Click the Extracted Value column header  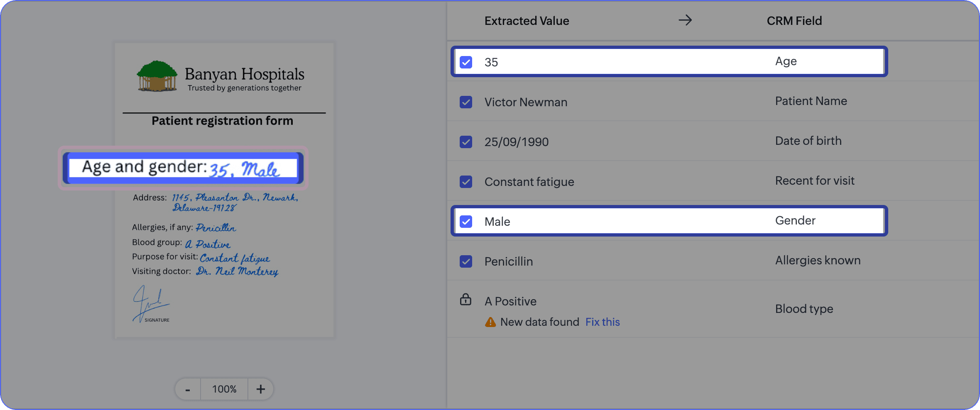527,21
